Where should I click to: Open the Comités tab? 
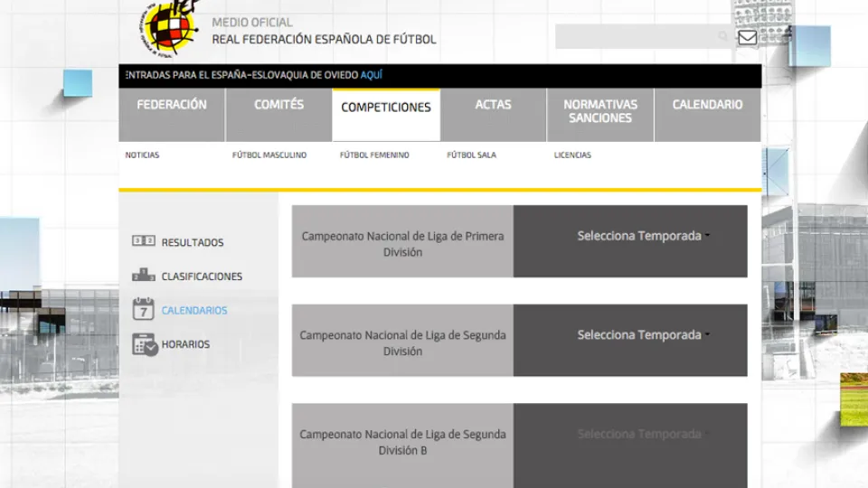[x=279, y=115]
